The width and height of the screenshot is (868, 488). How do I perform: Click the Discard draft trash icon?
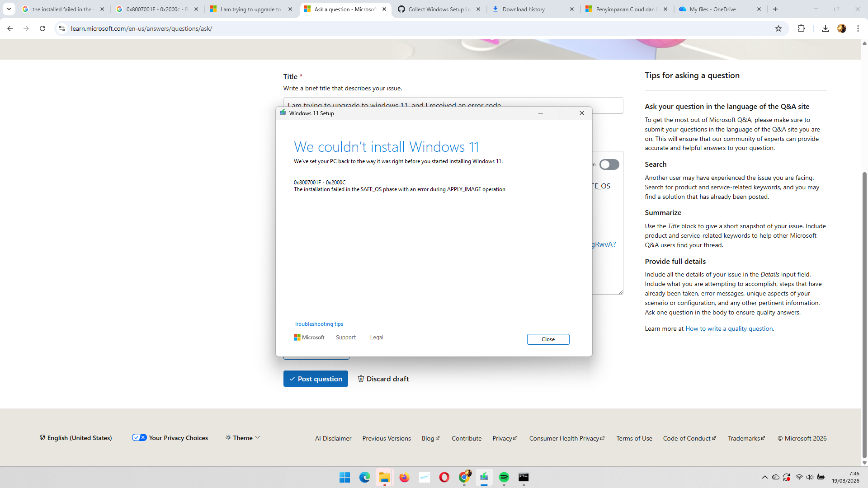[361, 379]
